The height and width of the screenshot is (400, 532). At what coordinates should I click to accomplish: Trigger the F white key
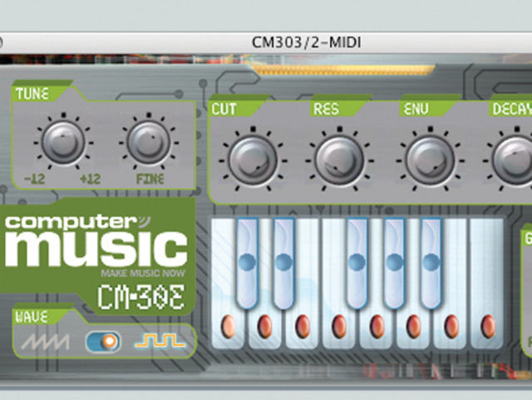pos(339,327)
